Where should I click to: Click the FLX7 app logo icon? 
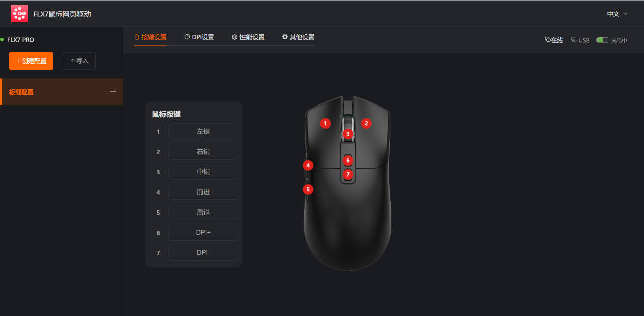tap(20, 14)
